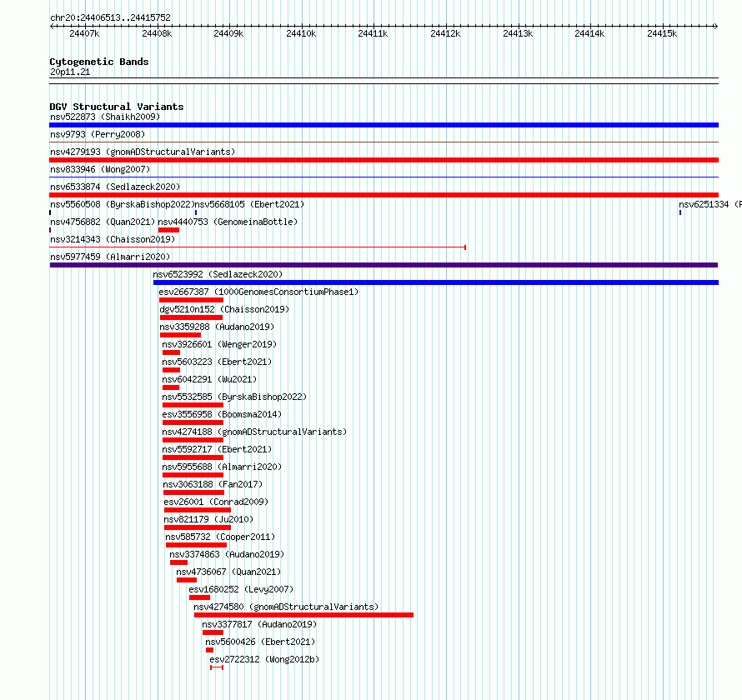This screenshot has width=742, height=700.
Task: Select the esv2722312 red bracket glyph
Action: [217, 667]
